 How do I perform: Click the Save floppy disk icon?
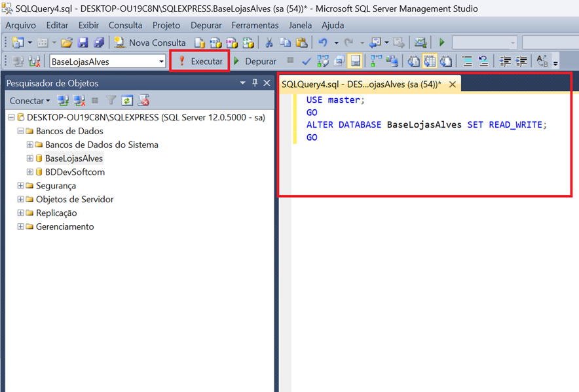tap(83, 43)
